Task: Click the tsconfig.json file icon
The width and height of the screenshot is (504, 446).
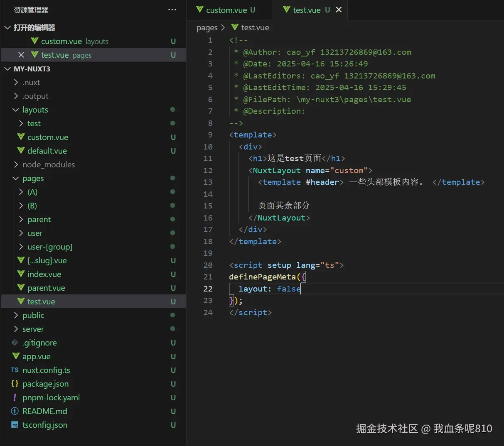Action: click(x=15, y=425)
